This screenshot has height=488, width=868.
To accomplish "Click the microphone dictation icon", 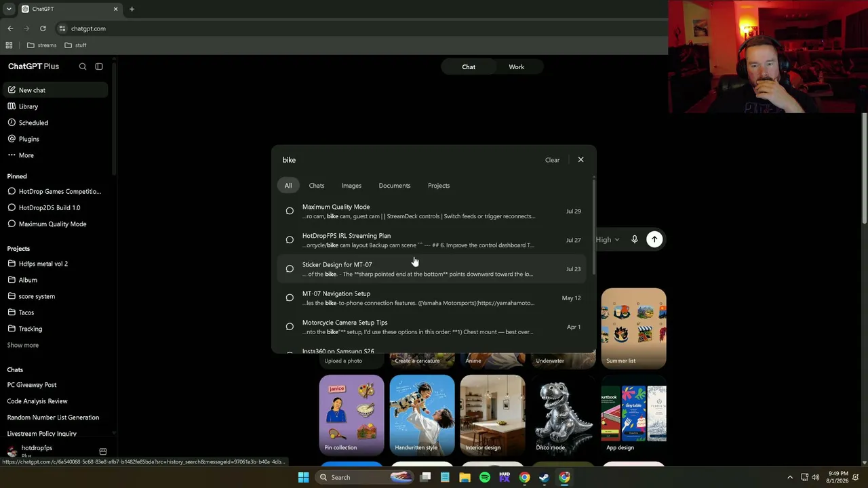I will pos(635,239).
